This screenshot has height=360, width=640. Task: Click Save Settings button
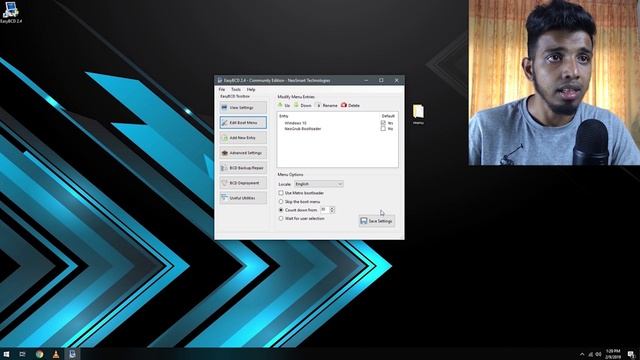click(x=376, y=221)
